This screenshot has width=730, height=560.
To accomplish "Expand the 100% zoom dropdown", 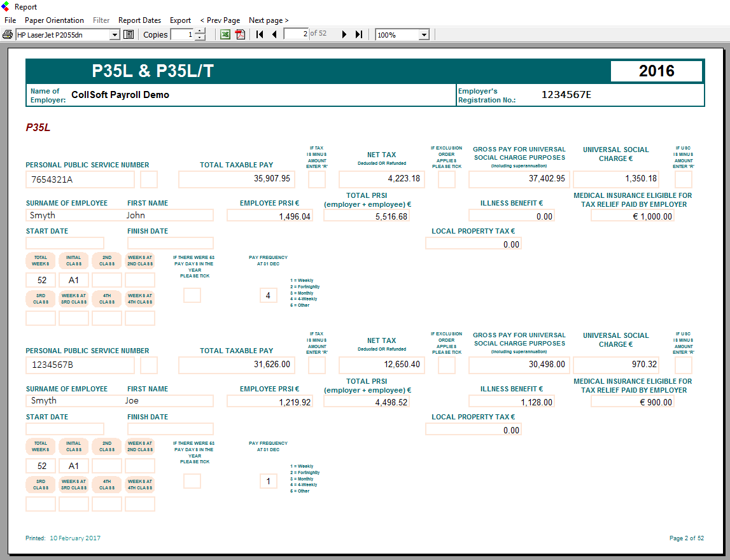I will click(424, 34).
